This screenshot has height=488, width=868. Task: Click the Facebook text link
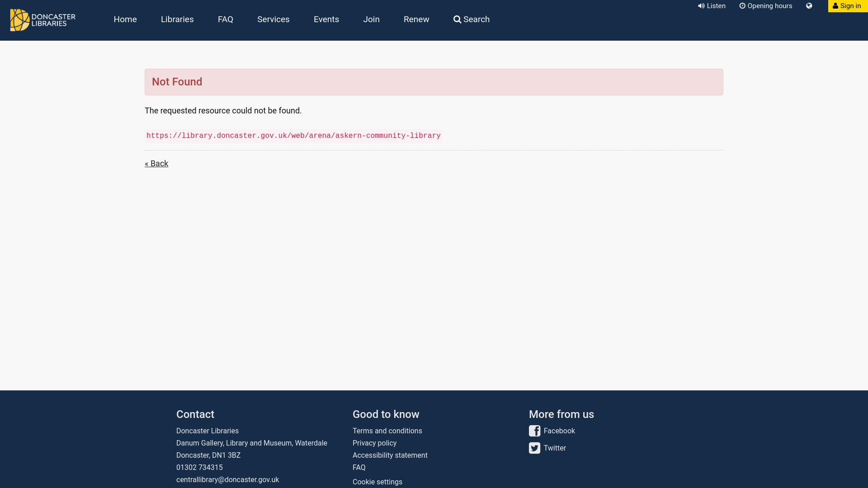point(559,431)
